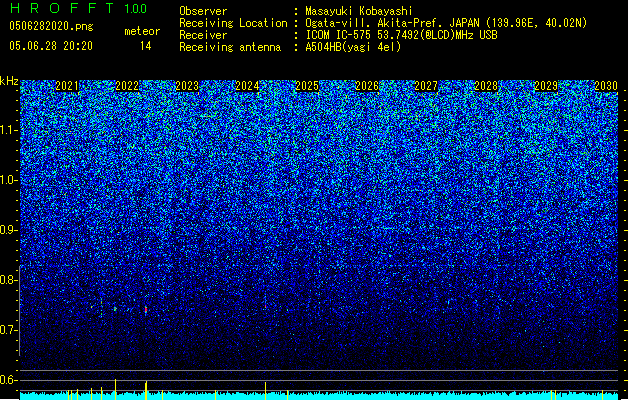
Task: Click the 2021 time marker
Action: click(67, 86)
